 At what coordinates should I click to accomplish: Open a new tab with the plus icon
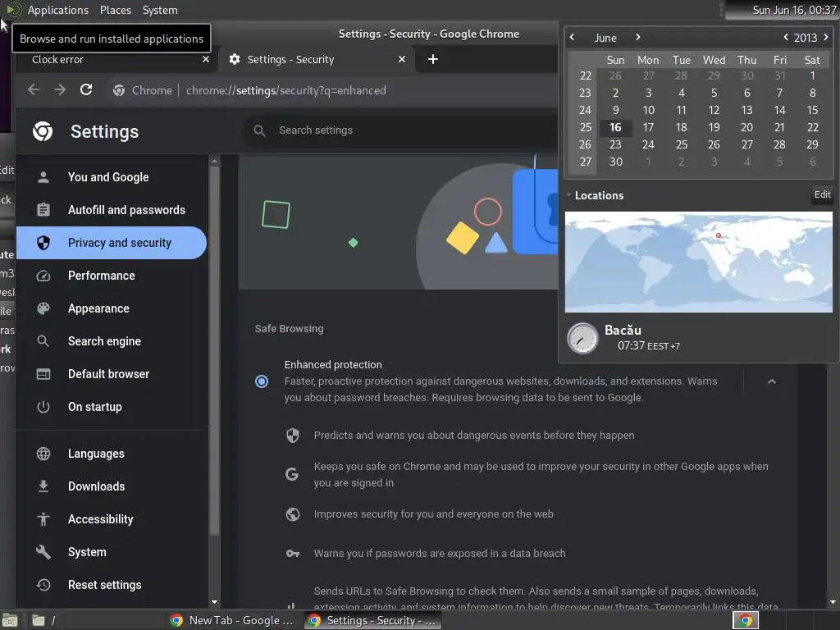[x=433, y=59]
